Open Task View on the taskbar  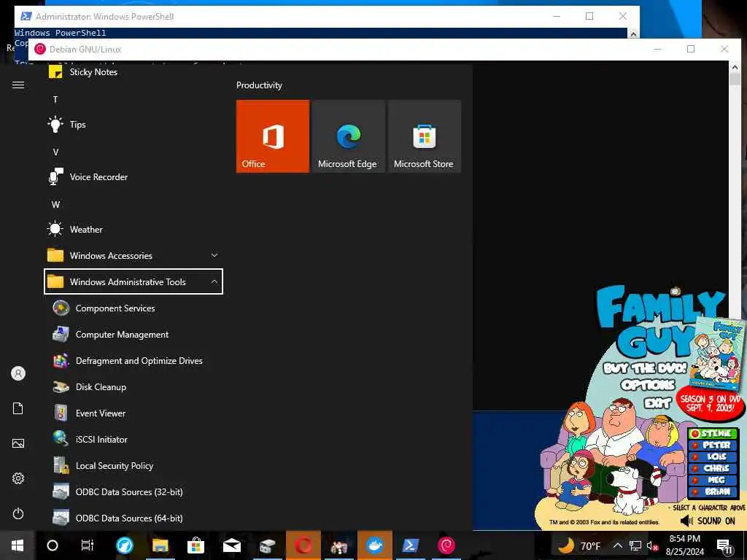pos(88,545)
